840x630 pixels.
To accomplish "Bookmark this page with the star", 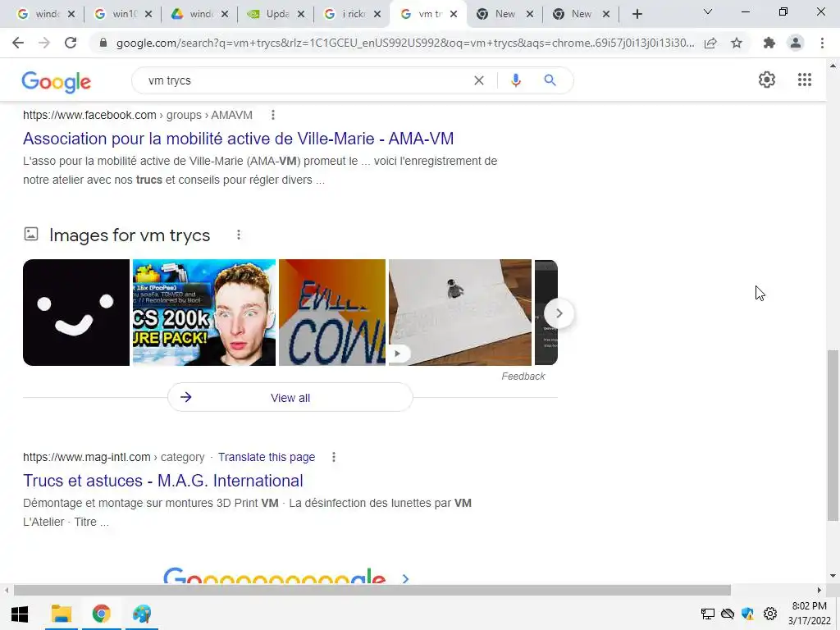I will point(737,43).
